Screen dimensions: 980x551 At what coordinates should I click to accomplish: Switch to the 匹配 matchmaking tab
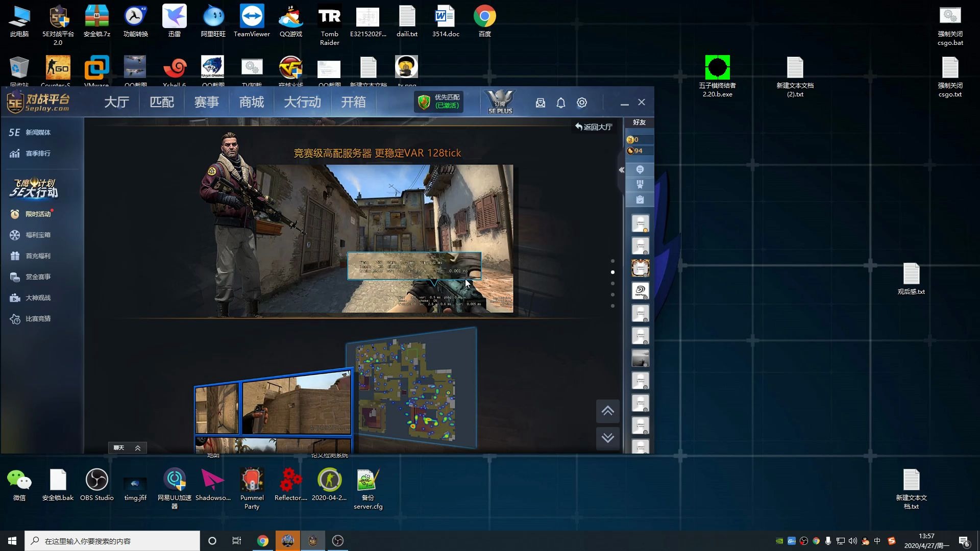[162, 102]
